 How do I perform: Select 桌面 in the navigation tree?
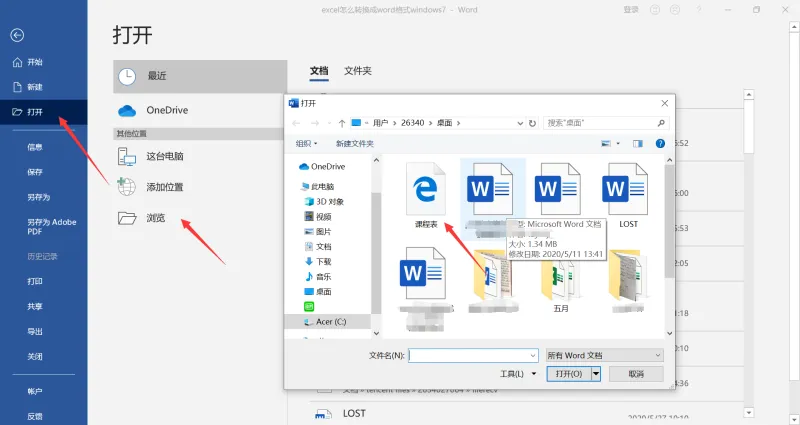coord(323,292)
